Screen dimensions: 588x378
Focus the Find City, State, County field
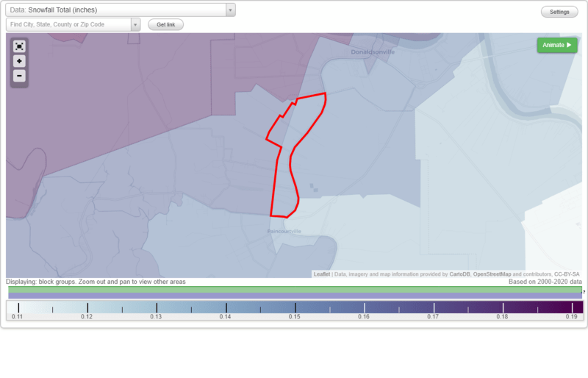click(x=68, y=24)
